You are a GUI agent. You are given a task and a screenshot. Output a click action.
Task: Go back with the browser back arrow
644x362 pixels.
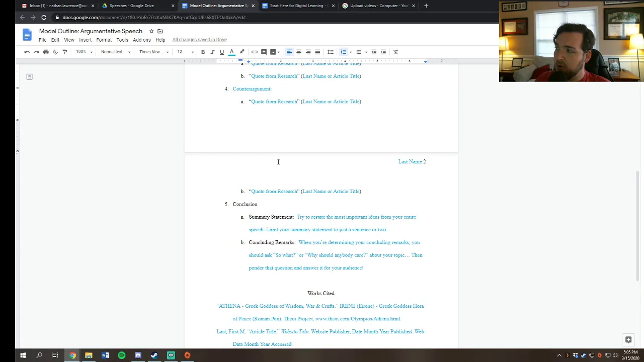coord(22,18)
